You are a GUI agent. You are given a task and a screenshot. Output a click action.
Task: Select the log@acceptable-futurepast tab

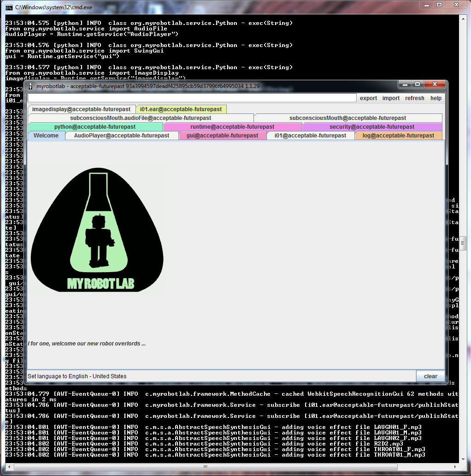(x=398, y=136)
